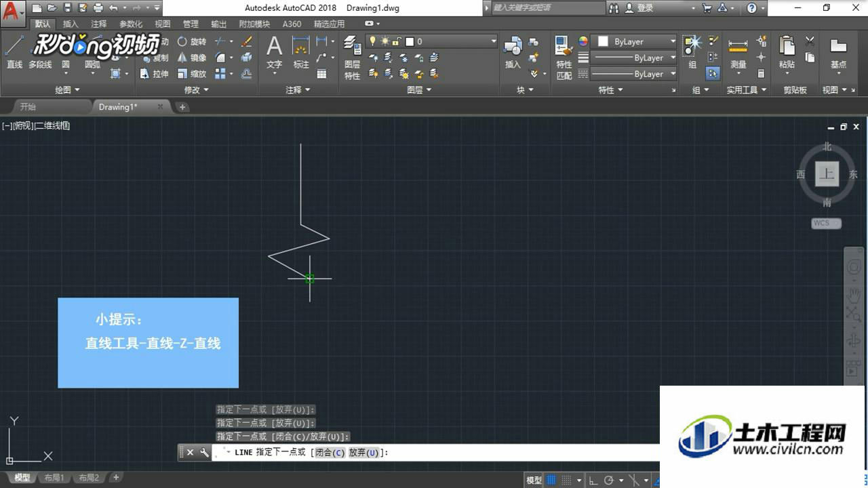This screenshot has width=868, height=488.
Task: Click the command line customize wrench icon
Action: click(x=204, y=453)
